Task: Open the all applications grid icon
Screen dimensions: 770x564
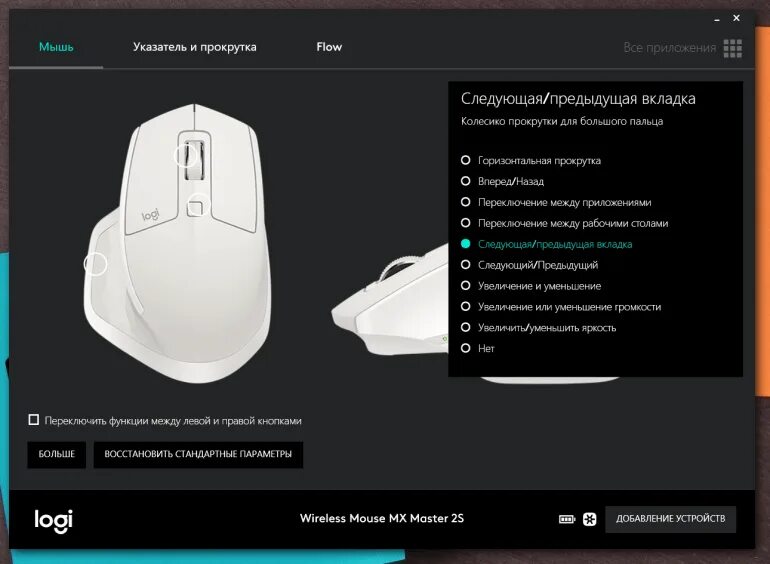Action: (x=732, y=48)
